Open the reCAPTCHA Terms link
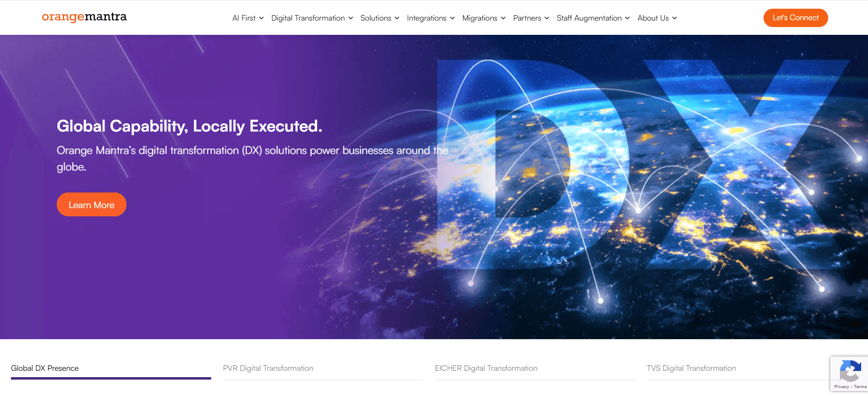 coord(860,387)
